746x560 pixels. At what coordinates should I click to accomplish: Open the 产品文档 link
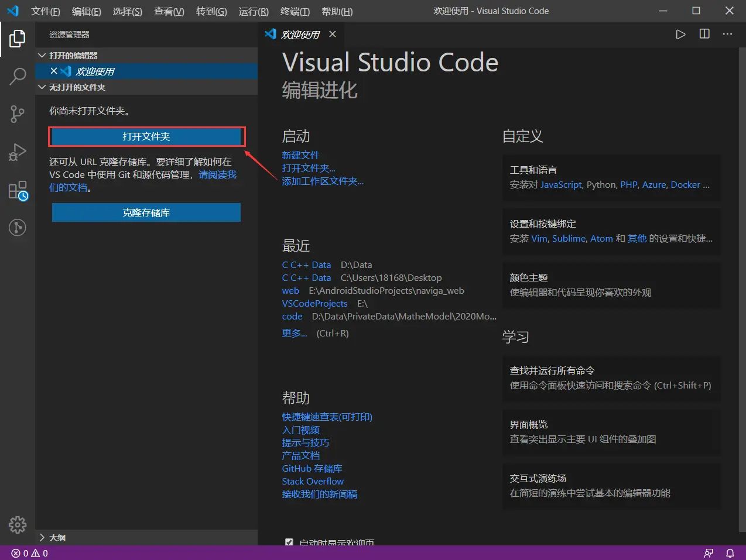pyautogui.click(x=301, y=456)
